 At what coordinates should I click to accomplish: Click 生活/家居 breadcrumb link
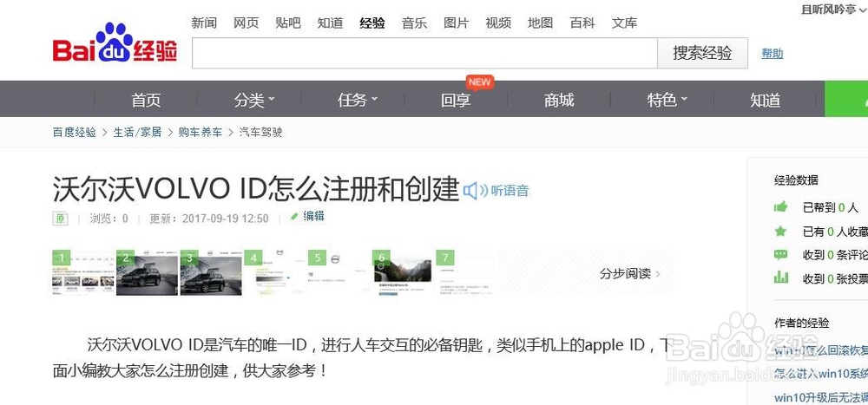137,132
